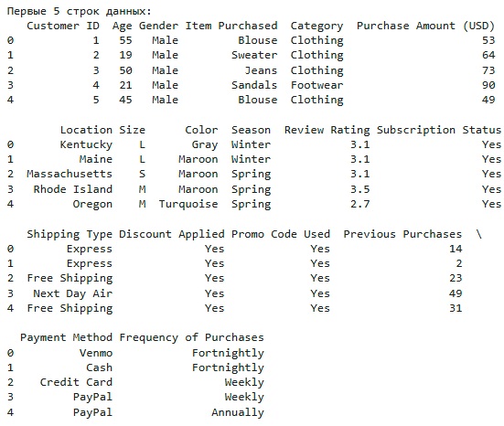Select the 'Purchase Amount (USD)' header text
Image resolution: width=504 pixels, height=426 pixels.
tap(425, 26)
